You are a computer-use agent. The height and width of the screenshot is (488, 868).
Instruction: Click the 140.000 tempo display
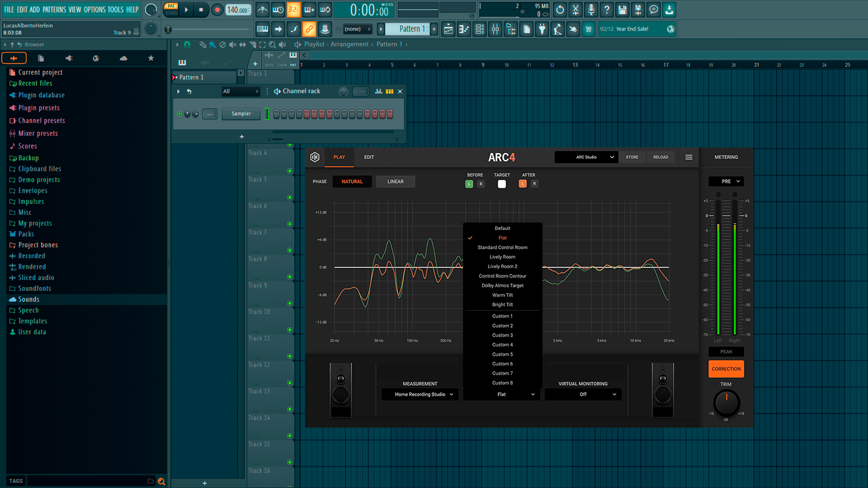(x=238, y=10)
